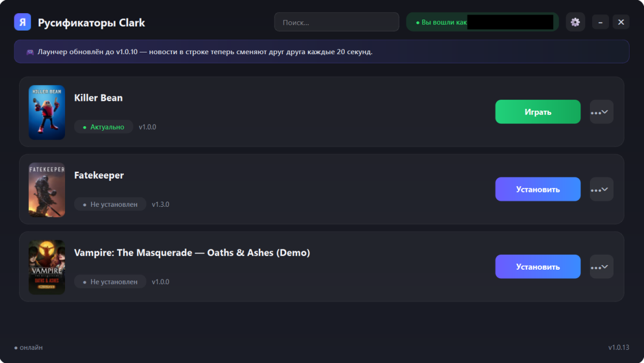Image resolution: width=644 pixels, height=363 pixels.
Task: Click the Вы вошли как account badge
Action: click(x=482, y=22)
